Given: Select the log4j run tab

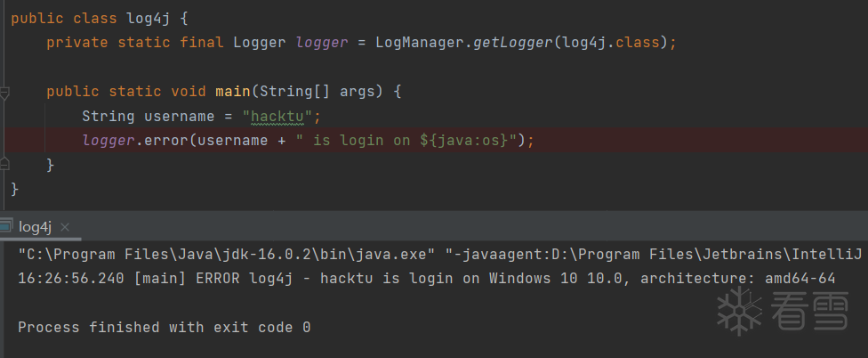Looking at the screenshot, I should (x=36, y=227).
